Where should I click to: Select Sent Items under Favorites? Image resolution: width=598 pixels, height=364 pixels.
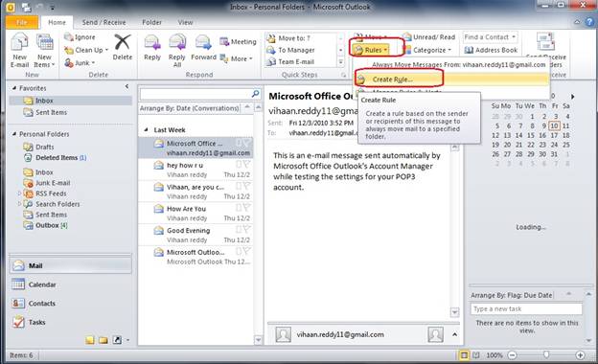(51, 112)
